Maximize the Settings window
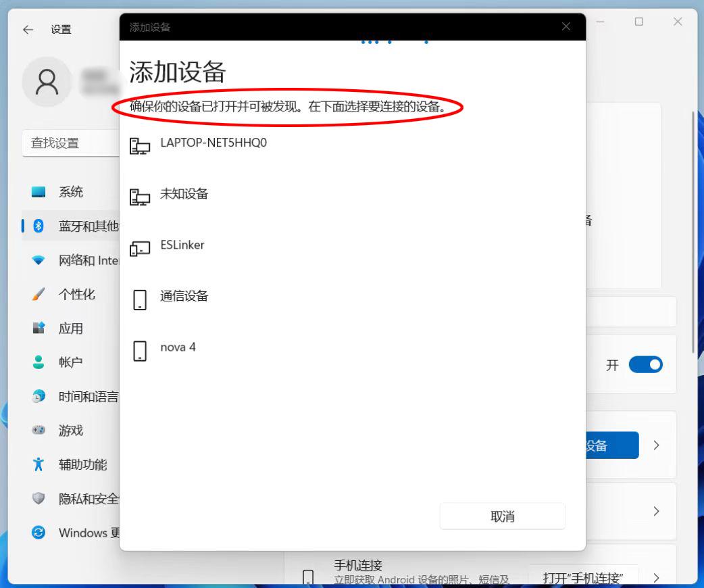 pyautogui.click(x=639, y=22)
